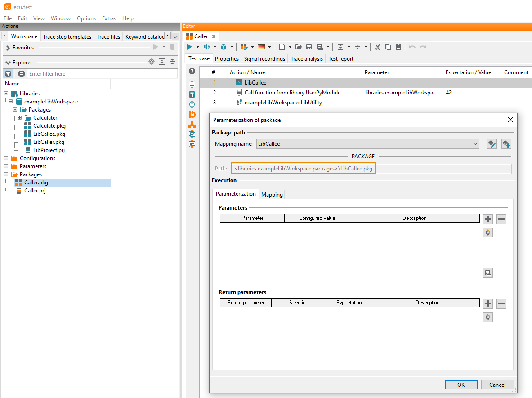Click the clock wait step icon

[192, 104]
